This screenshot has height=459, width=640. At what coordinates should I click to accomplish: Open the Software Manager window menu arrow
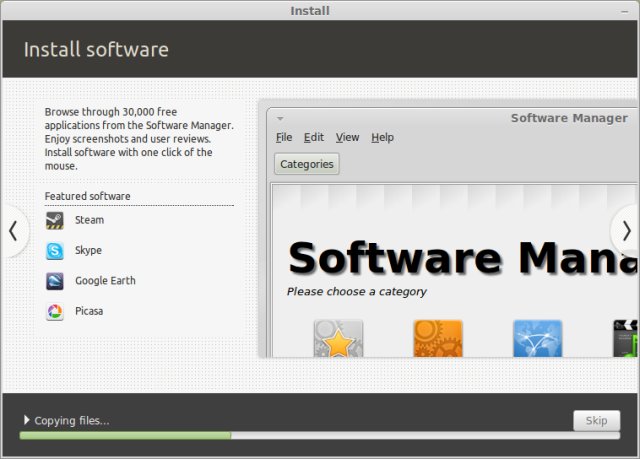click(280, 119)
